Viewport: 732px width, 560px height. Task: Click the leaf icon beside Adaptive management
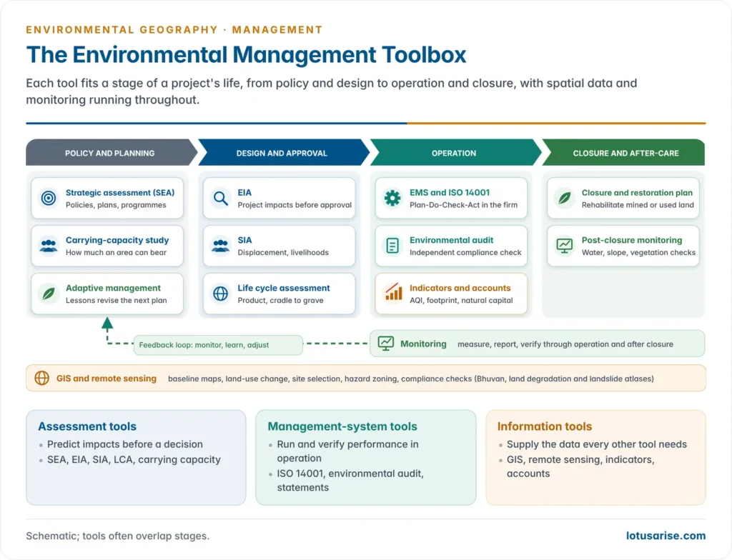tap(49, 294)
